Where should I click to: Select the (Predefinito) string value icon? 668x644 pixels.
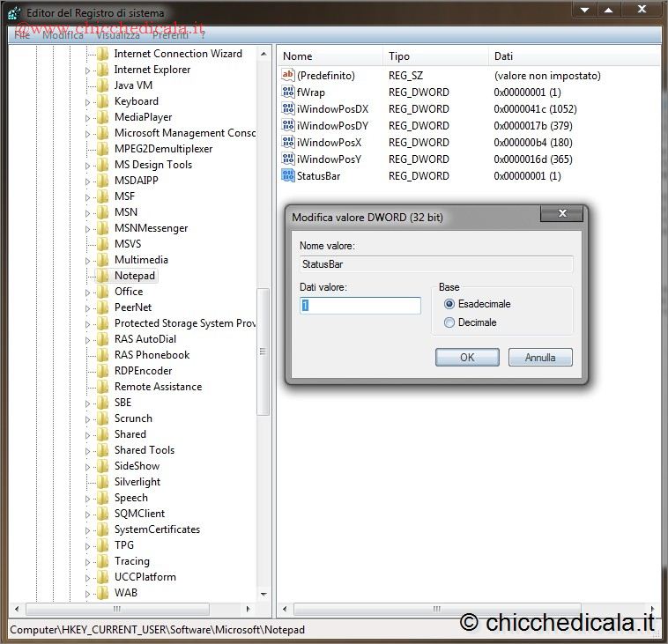point(288,75)
